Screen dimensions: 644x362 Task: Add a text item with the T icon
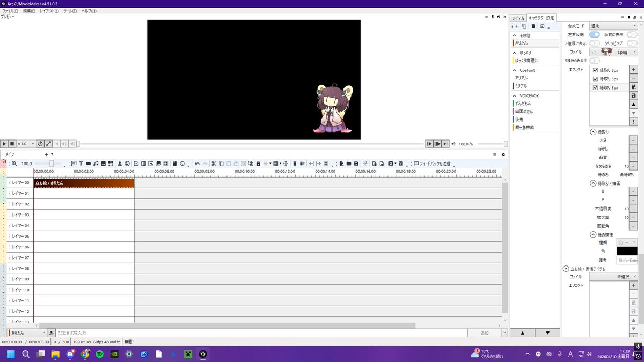pos(81,164)
